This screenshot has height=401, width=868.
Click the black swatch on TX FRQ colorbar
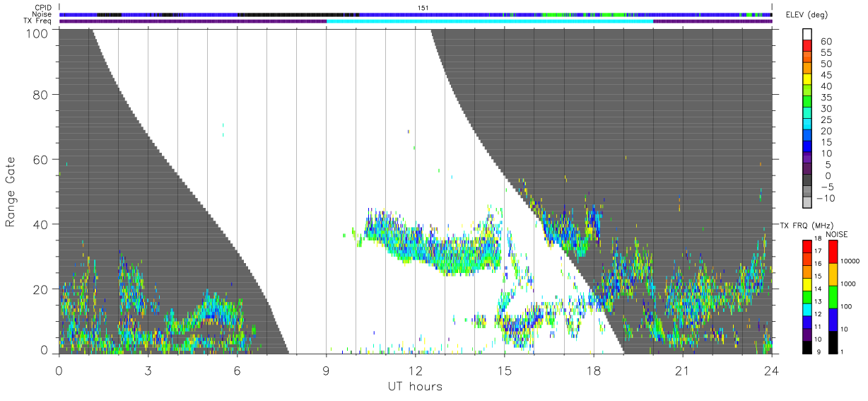(x=807, y=346)
